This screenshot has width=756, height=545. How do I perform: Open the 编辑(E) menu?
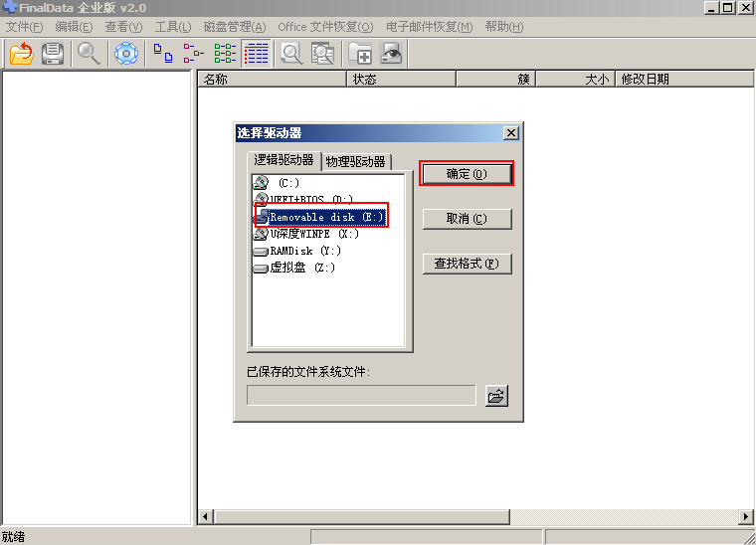[74, 27]
